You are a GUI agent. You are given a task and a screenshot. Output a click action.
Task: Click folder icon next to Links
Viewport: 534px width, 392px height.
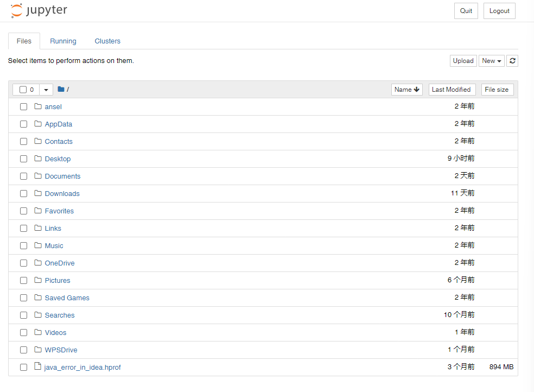point(38,228)
